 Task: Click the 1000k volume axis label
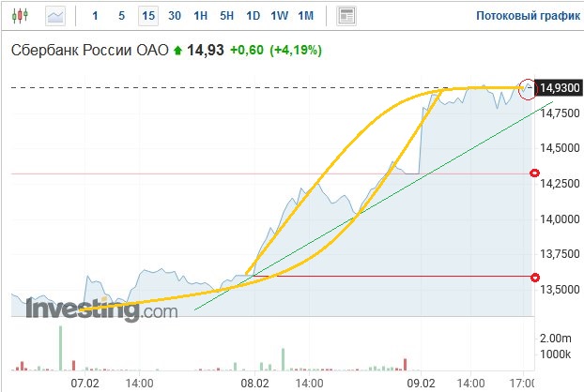tap(555, 354)
